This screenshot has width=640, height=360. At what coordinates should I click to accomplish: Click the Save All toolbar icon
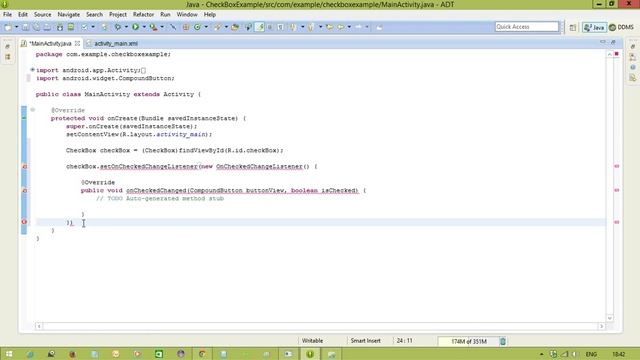tap(36, 27)
